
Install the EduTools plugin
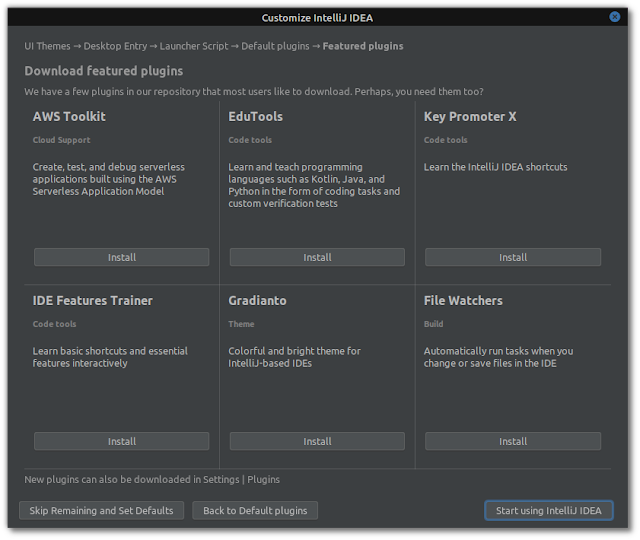317,257
